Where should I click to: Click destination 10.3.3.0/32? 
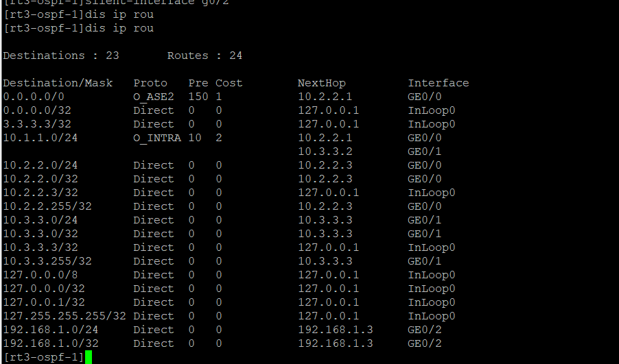[x=40, y=234]
